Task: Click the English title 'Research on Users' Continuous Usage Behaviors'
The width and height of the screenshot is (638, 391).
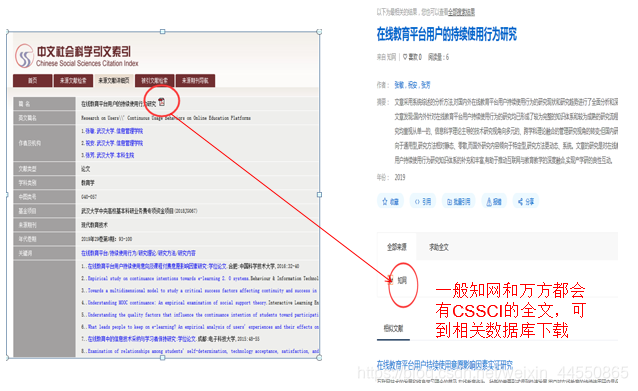Action: click(166, 118)
